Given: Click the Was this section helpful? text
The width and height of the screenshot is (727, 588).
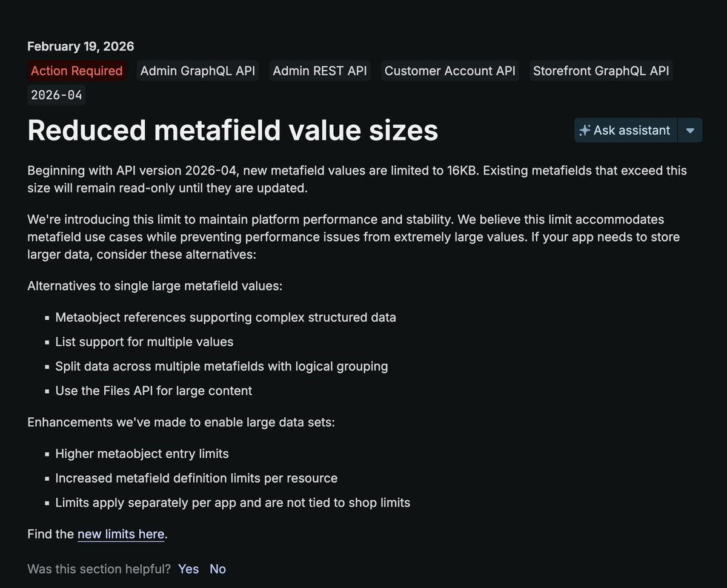Looking at the screenshot, I should (99, 569).
